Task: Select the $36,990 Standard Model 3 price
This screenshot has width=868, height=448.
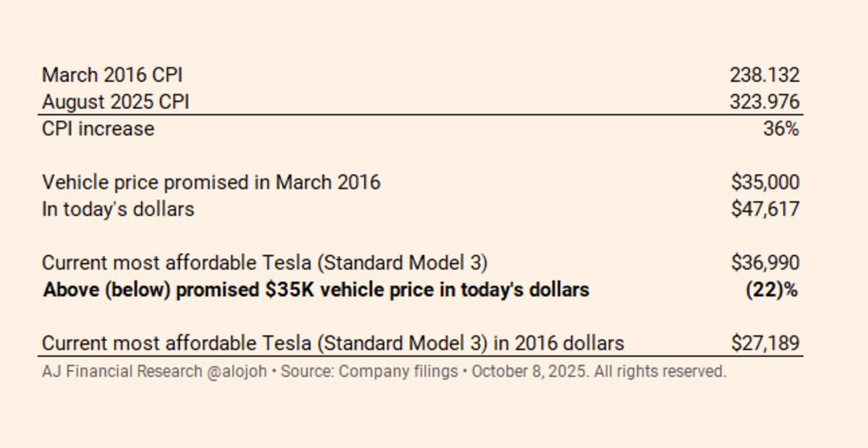Action: click(x=765, y=262)
